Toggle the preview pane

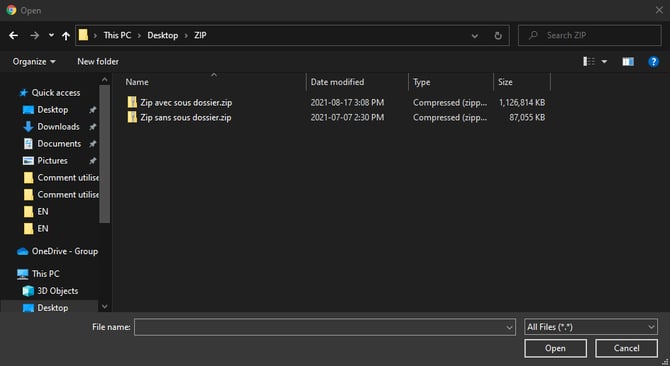point(628,62)
